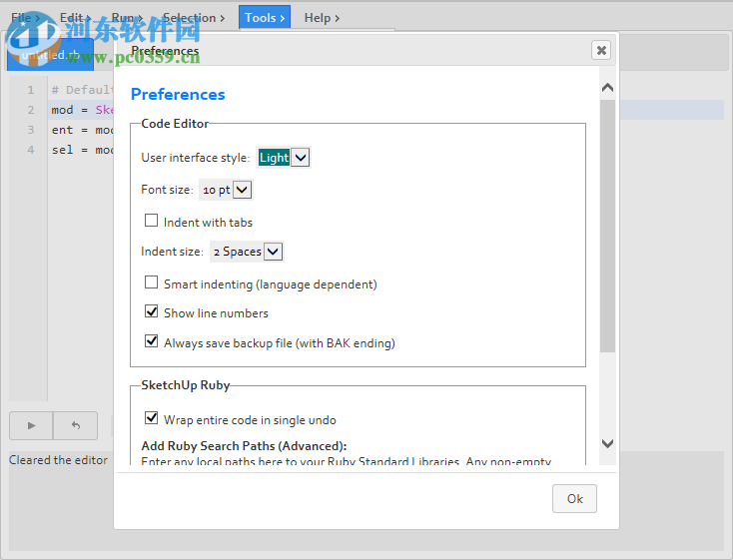Viewport: 733px width, 560px height.
Task: Open the Indent size dropdown
Action: tap(247, 252)
